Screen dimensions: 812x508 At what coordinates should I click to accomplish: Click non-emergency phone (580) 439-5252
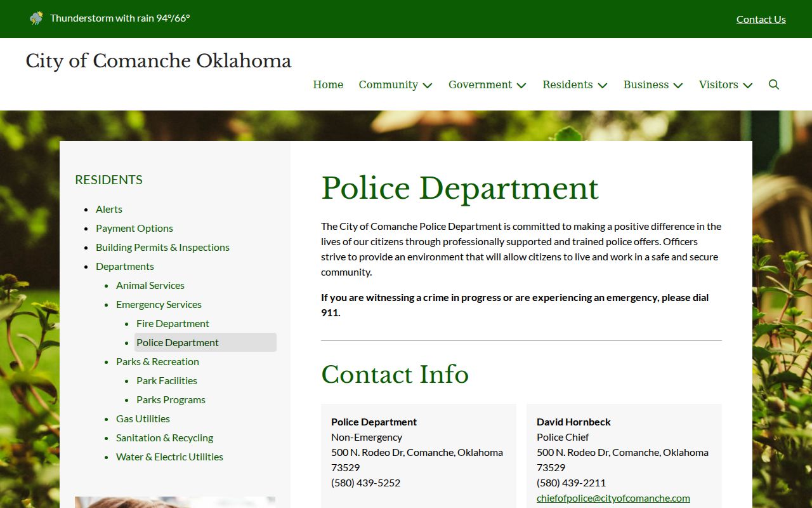(366, 483)
